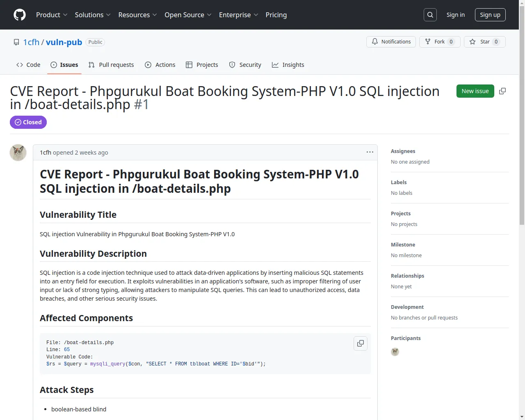Screen dimensions: 525x420
Task: Open the Pull requests tab
Action: coord(111,65)
